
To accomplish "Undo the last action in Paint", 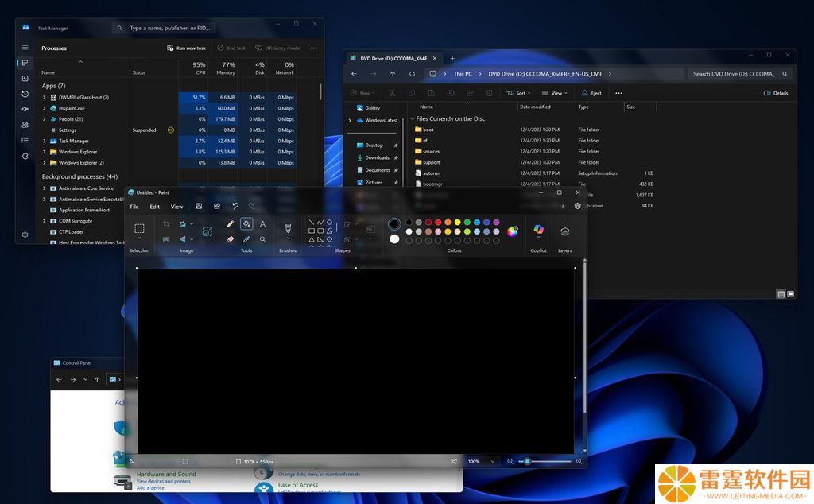I will pos(235,206).
